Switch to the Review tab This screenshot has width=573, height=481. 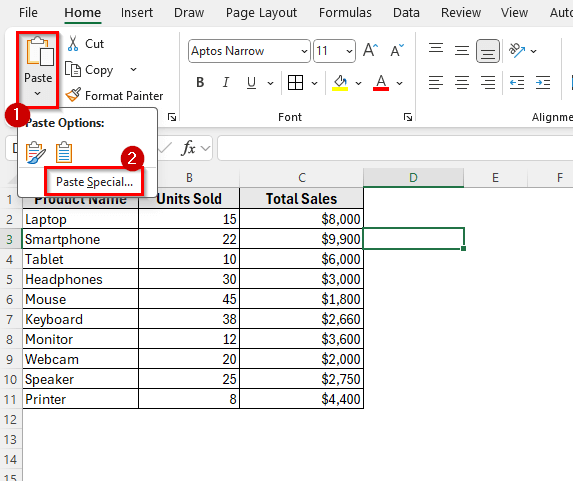click(461, 12)
